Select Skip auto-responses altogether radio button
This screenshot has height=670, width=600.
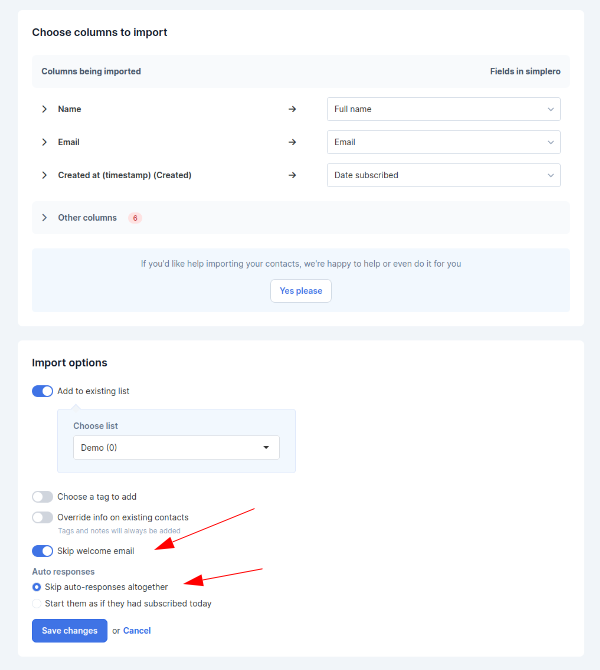(37, 587)
